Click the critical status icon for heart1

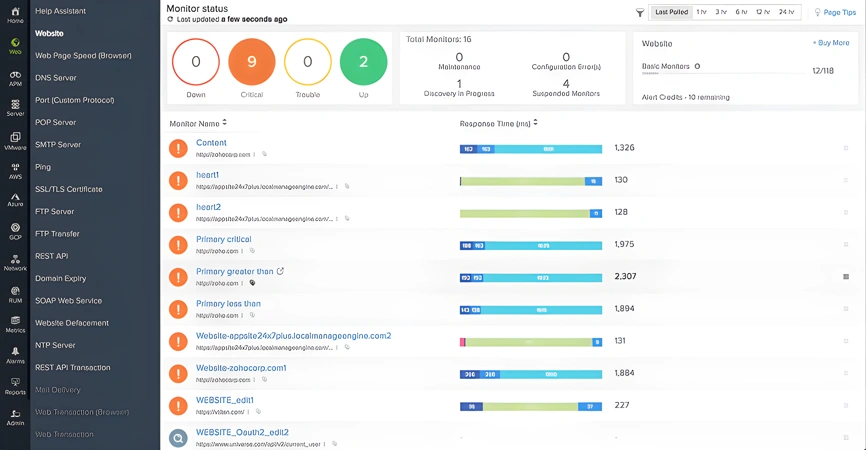[x=178, y=180]
